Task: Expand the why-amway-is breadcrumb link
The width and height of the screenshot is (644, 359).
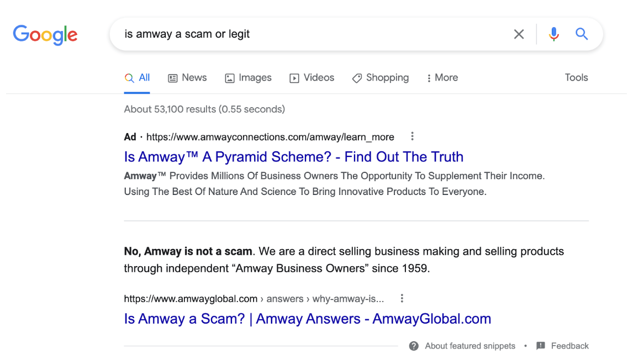Action: pyautogui.click(x=347, y=298)
